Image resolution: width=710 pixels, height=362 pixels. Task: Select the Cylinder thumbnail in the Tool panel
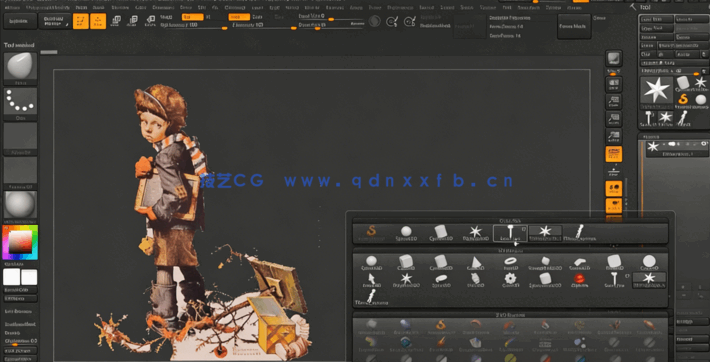pyautogui.click(x=683, y=84)
